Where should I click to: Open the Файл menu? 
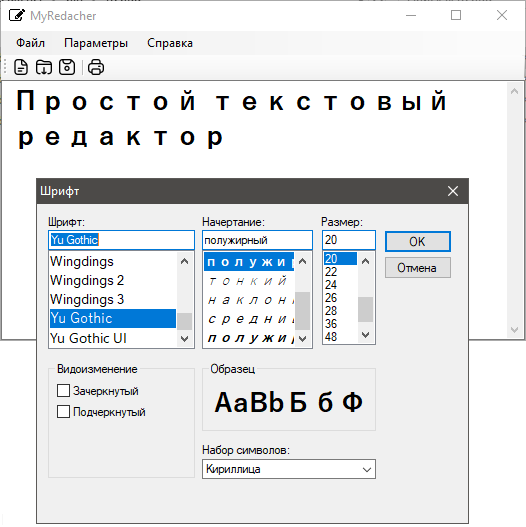point(30,43)
